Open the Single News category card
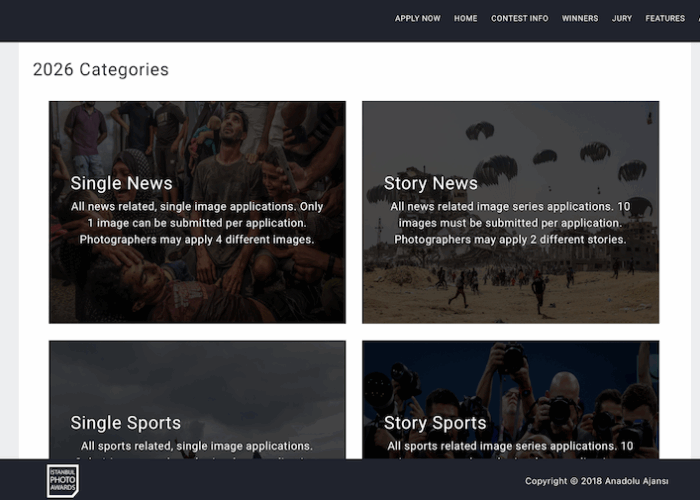This screenshot has height=500, width=700. pos(197,212)
